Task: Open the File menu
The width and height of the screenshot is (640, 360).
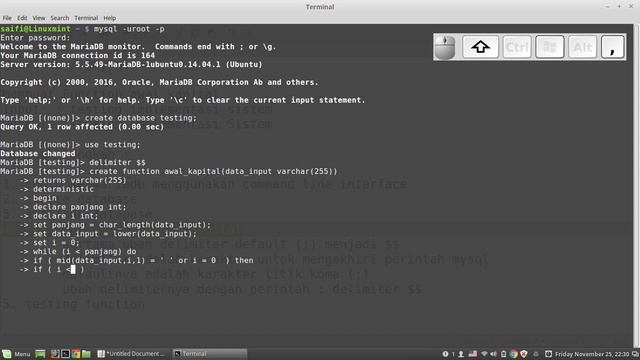Action: tap(7, 18)
